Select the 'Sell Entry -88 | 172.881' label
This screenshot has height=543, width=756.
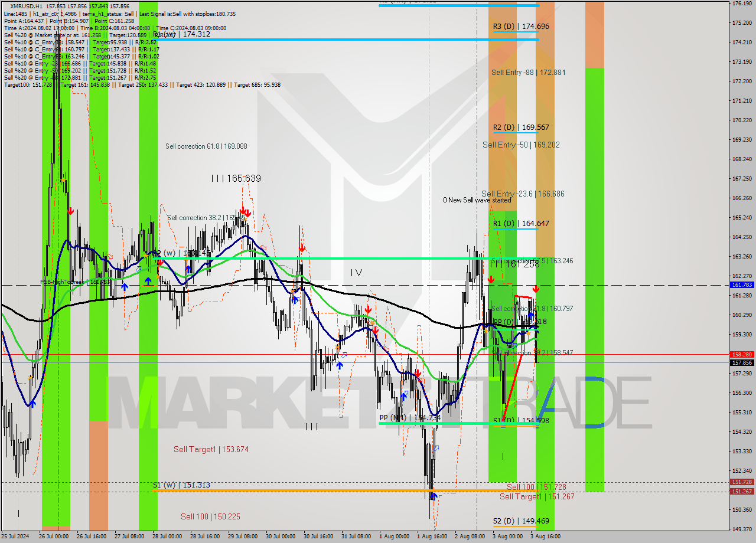click(x=528, y=73)
